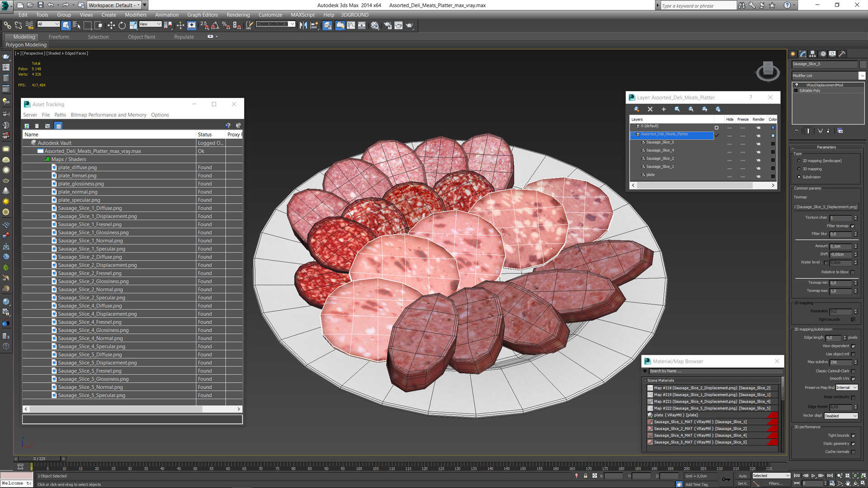
Task: Switch to the Freeform ribbon tab
Action: click(59, 37)
